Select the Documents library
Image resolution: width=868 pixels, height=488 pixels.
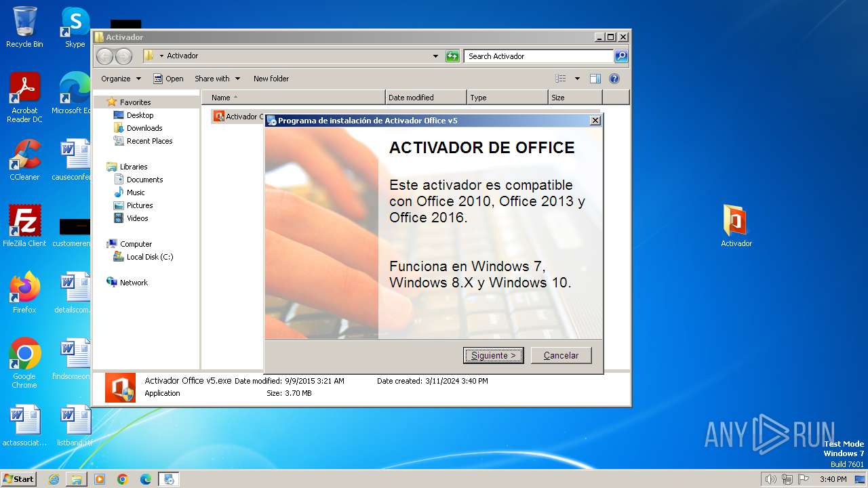(x=144, y=180)
